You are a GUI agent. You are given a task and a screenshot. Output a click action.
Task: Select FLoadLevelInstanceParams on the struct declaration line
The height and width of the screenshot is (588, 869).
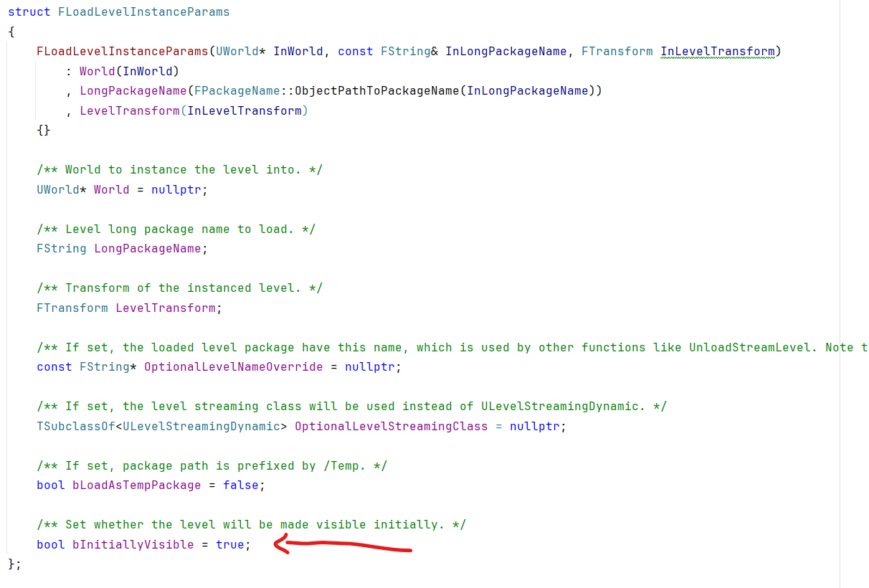click(x=144, y=12)
